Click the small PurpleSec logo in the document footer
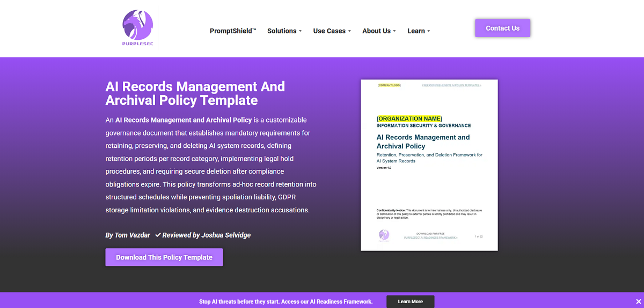Image resolution: width=644 pixels, height=308 pixels. pyautogui.click(x=384, y=235)
